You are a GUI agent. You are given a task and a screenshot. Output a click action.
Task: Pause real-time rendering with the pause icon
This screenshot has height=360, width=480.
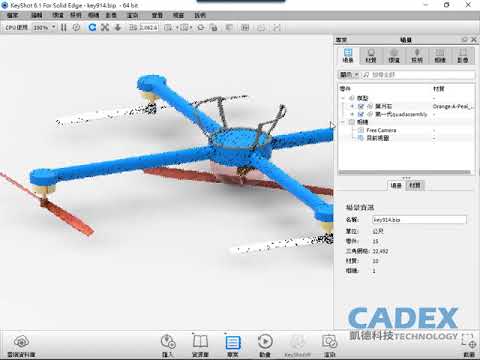tap(64, 27)
